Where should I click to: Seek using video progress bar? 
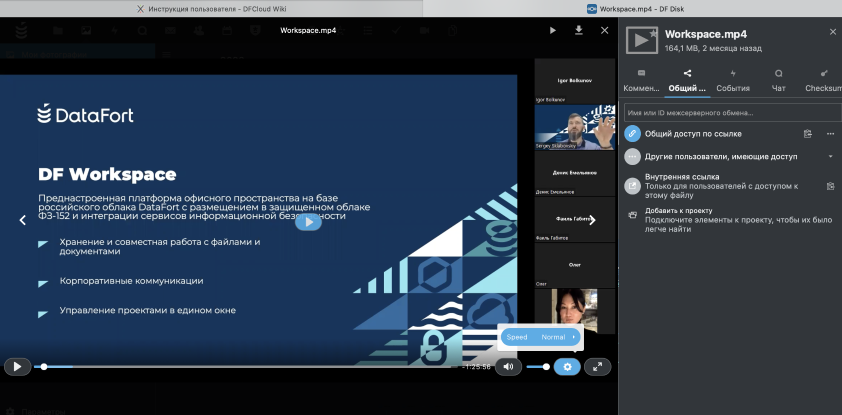(245, 367)
